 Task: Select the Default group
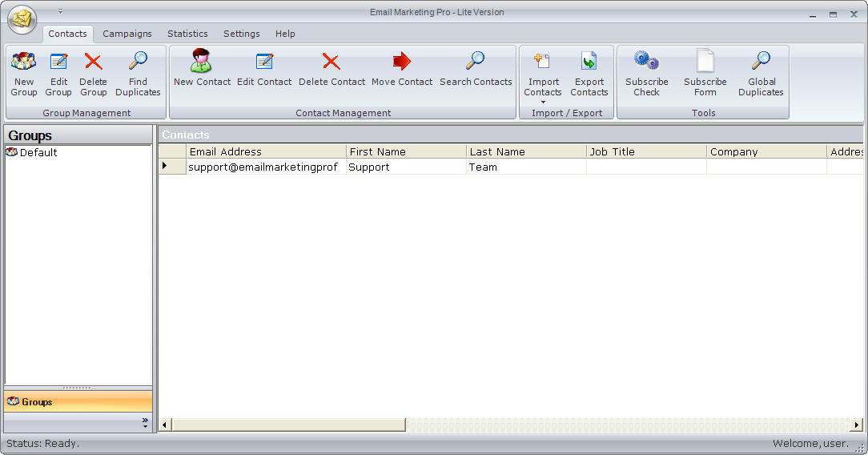tap(38, 152)
